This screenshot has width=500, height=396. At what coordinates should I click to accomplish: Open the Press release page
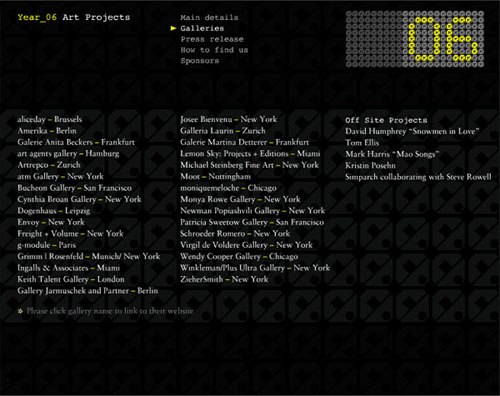[x=212, y=39]
